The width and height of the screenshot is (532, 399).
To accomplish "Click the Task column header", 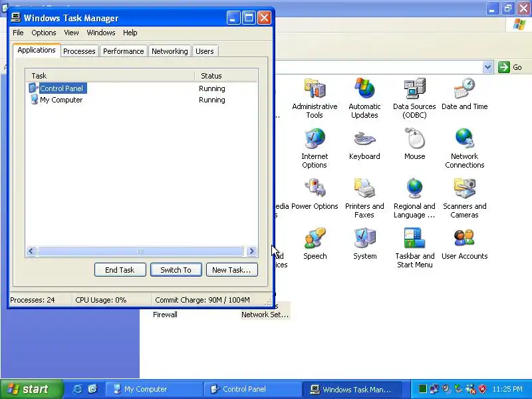I will [110, 76].
